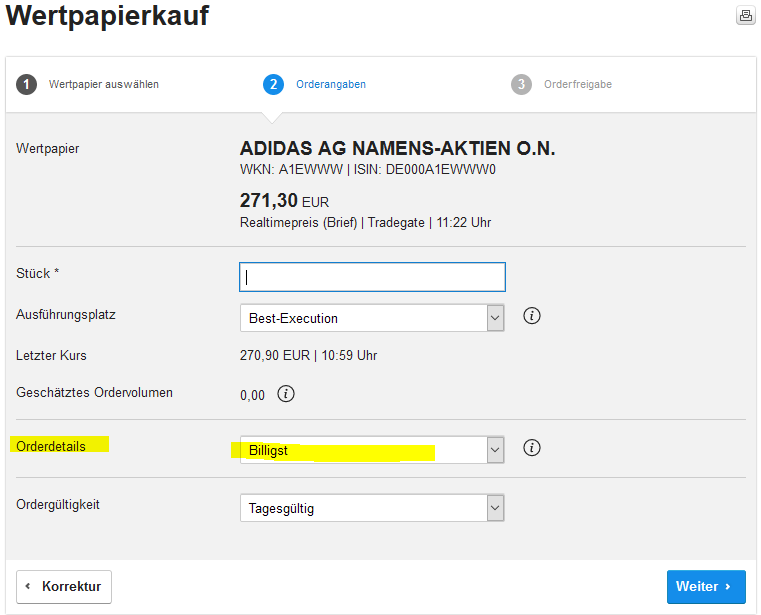Click the Korrektur button
The image size is (761, 615).
coord(64,586)
